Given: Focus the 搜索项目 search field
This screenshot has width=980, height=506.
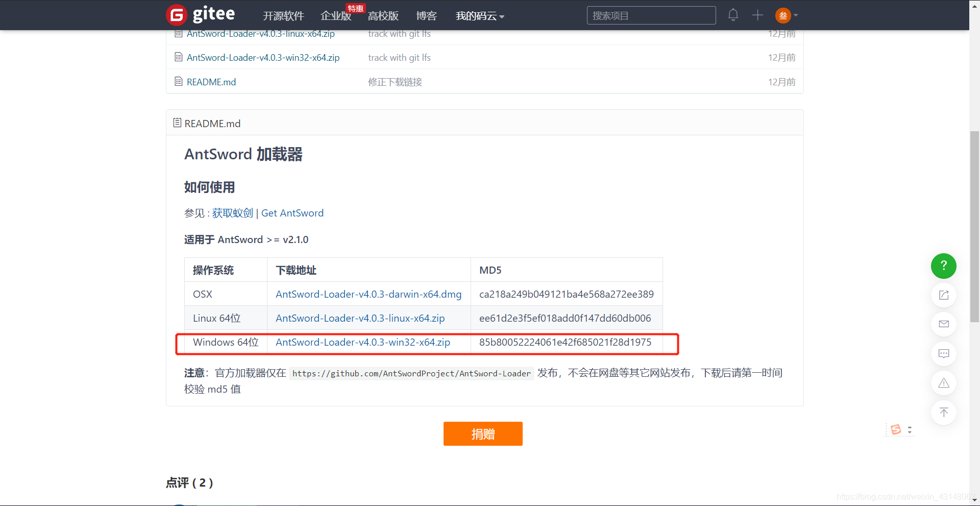Looking at the screenshot, I should tap(651, 15).
